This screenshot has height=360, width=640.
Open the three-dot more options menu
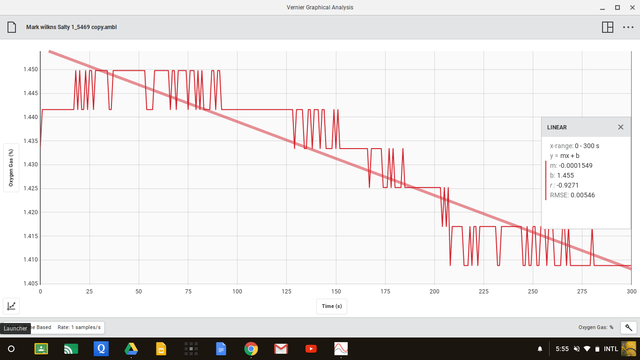(x=628, y=27)
